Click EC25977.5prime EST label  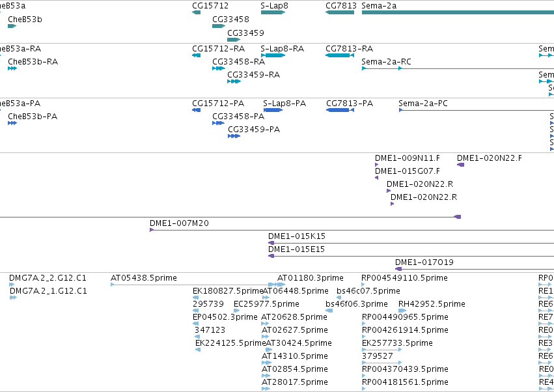[266, 304]
